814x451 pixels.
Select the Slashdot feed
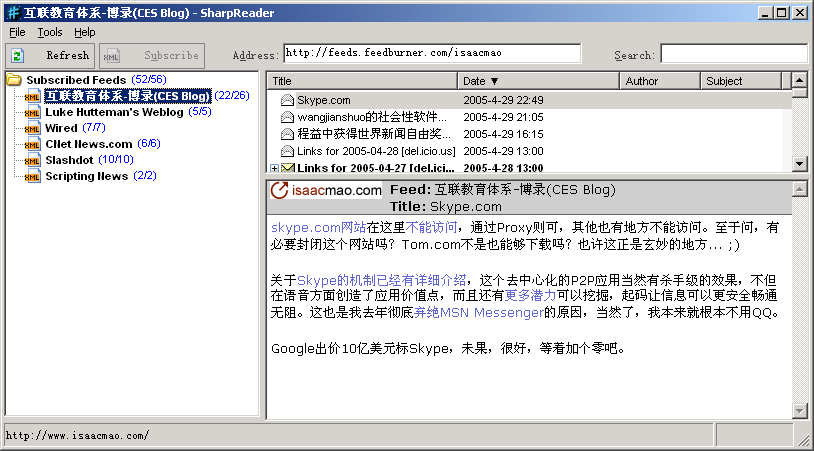[x=69, y=160]
